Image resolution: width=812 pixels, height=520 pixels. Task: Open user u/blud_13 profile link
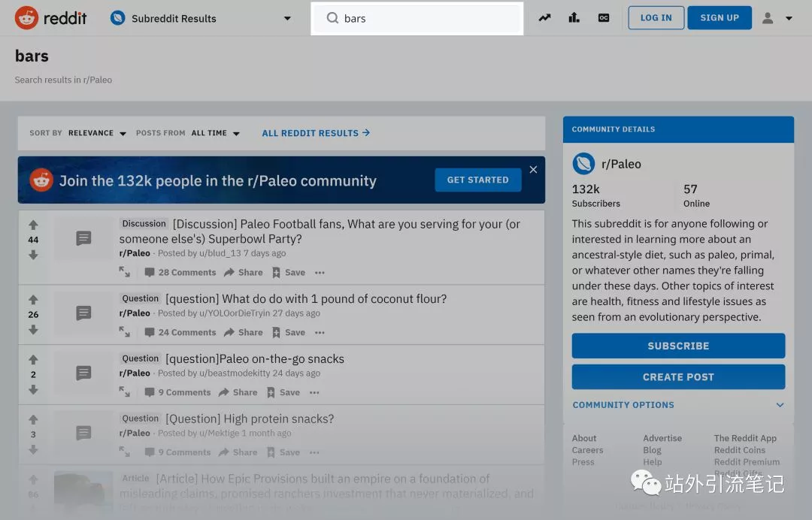point(220,253)
